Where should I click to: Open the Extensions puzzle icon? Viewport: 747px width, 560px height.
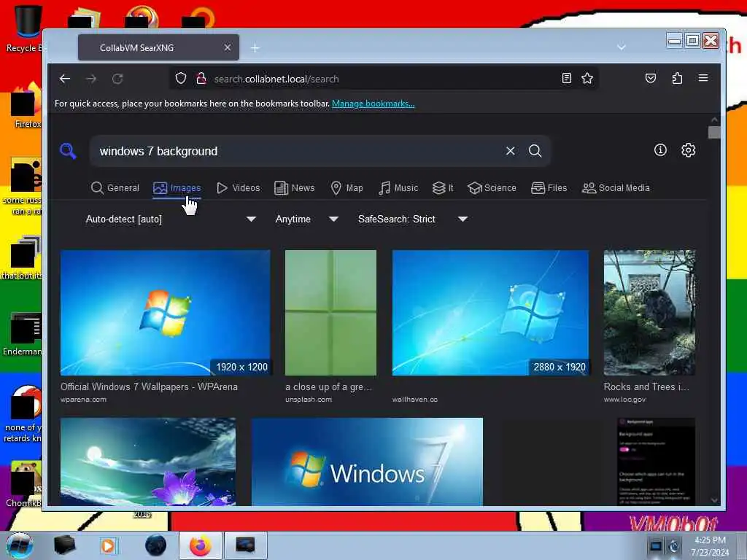coord(677,78)
